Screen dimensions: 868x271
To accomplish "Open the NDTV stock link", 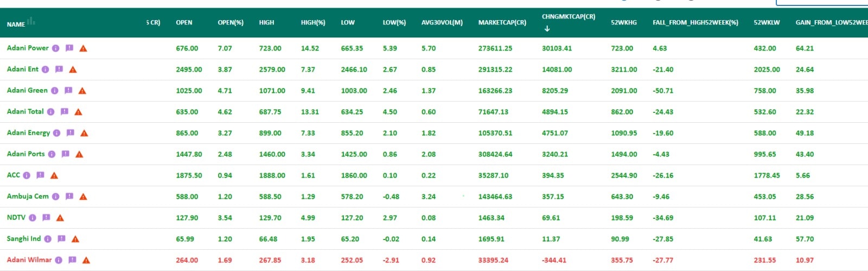I will [x=16, y=217].
